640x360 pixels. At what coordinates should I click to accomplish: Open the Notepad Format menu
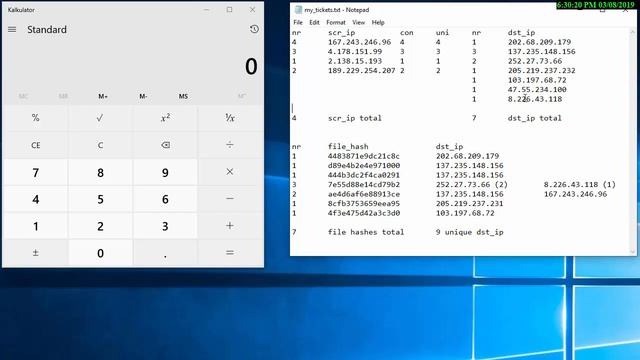pos(336,22)
